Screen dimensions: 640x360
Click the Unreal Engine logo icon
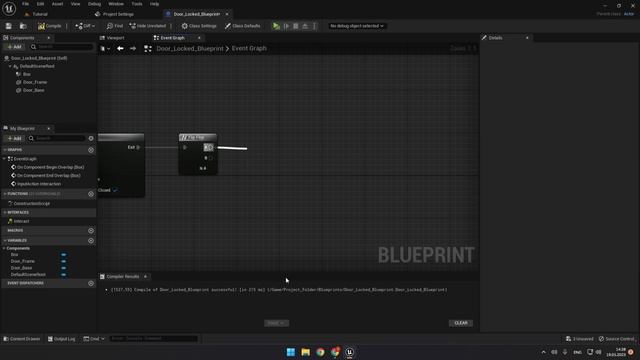coord(9,8)
